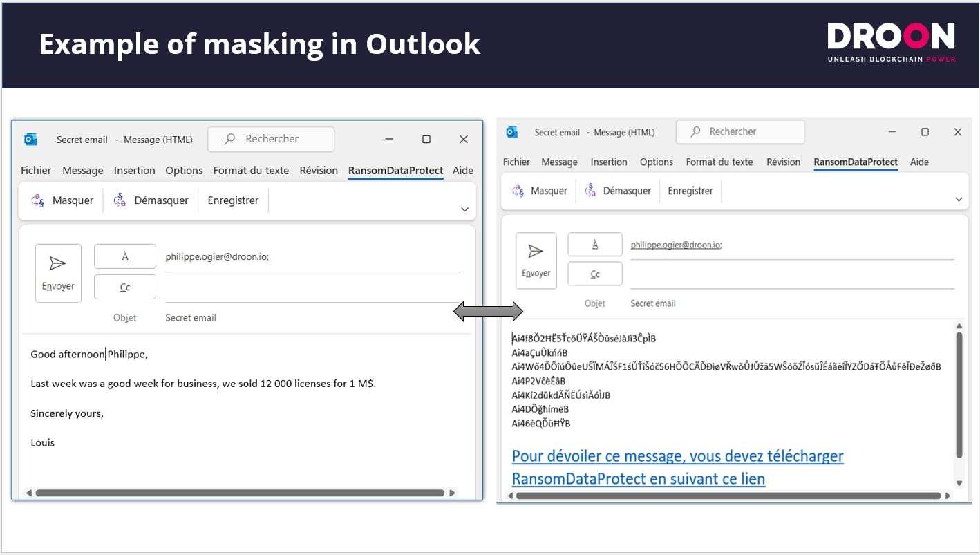980x555 pixels.
Task: Click the Cc button in the left window
Action: point(125,287)
